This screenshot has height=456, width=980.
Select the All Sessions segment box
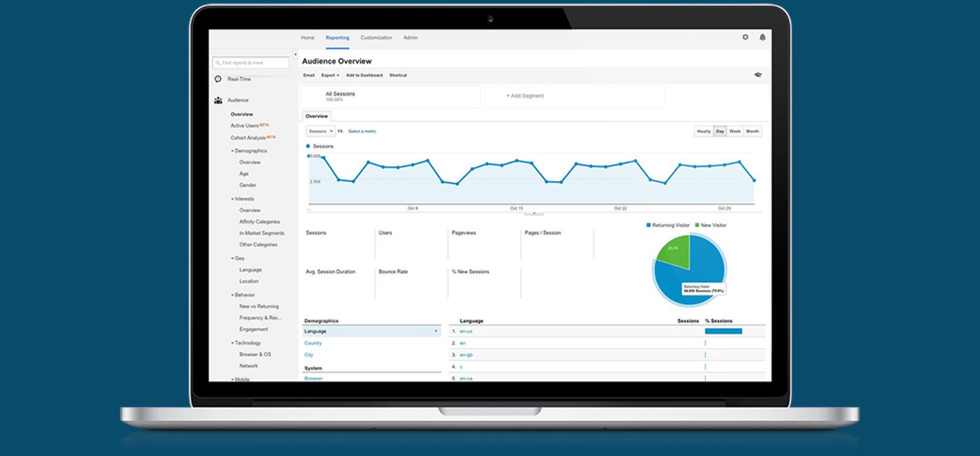tap(390, 97)
